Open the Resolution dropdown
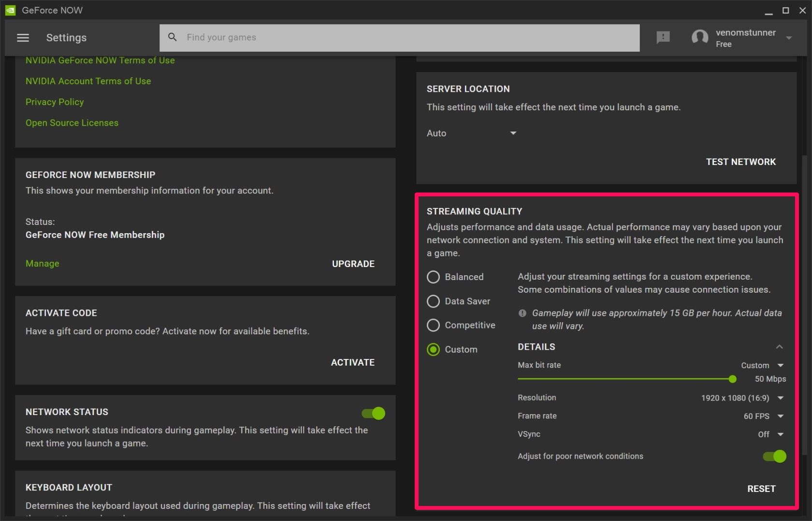Viewport: 812px width, 521px height. (x=780, y=398)
